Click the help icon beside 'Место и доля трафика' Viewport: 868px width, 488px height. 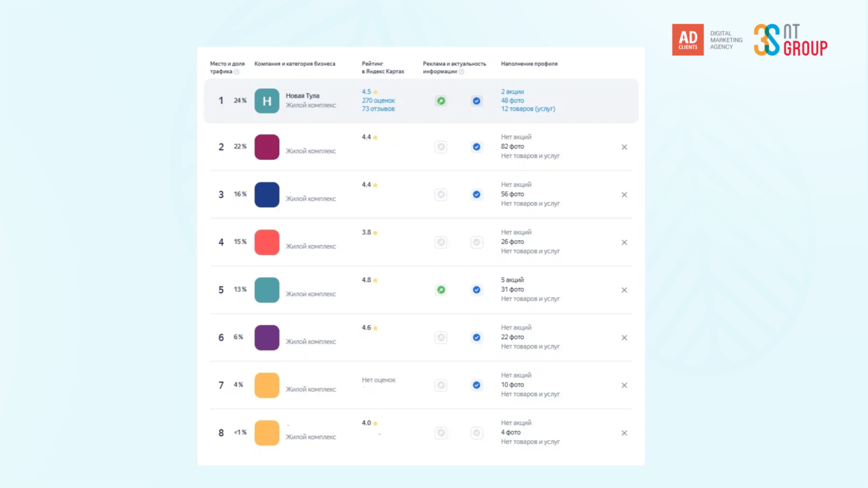tap(237, 72)
